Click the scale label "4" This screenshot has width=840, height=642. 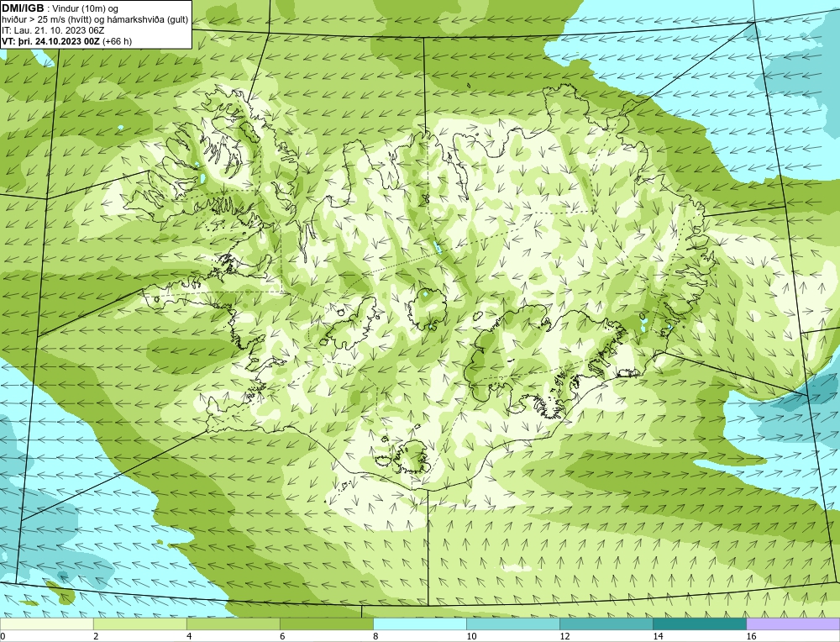coord(189,636)
